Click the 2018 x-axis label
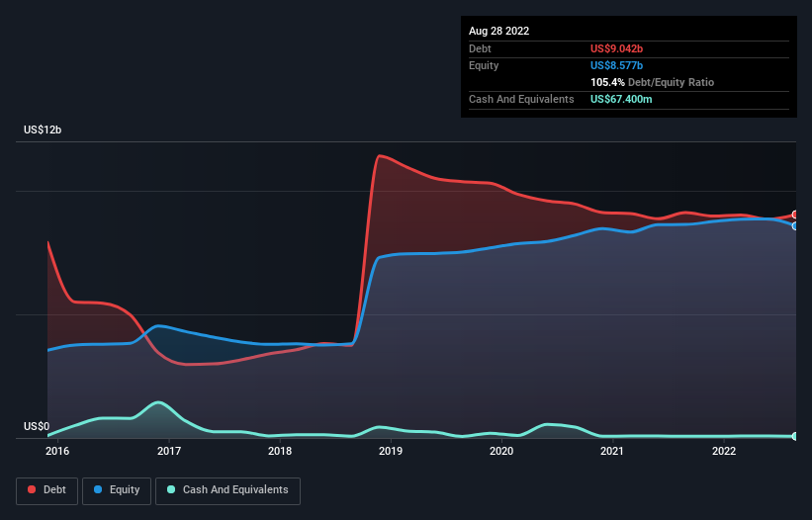 pyautogui.click(x=280, y=451)
